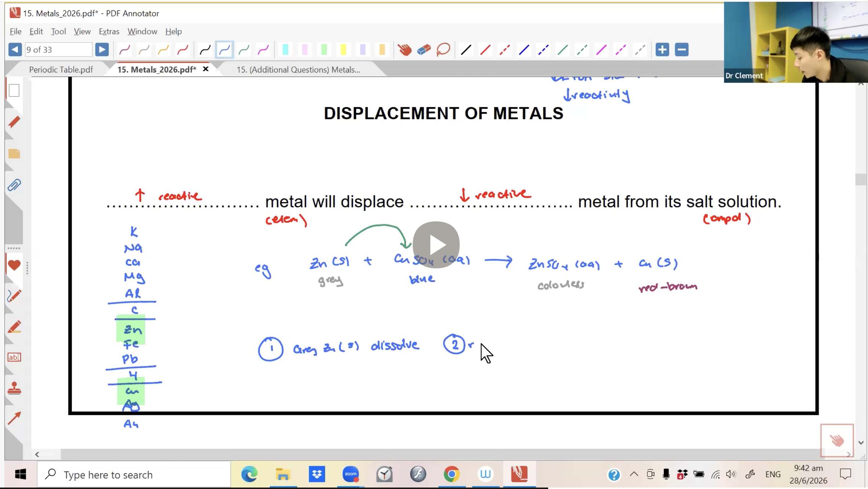Open the sticky note sidebar panel
Viewport: 868px width, 489px height.
point(14,153)
